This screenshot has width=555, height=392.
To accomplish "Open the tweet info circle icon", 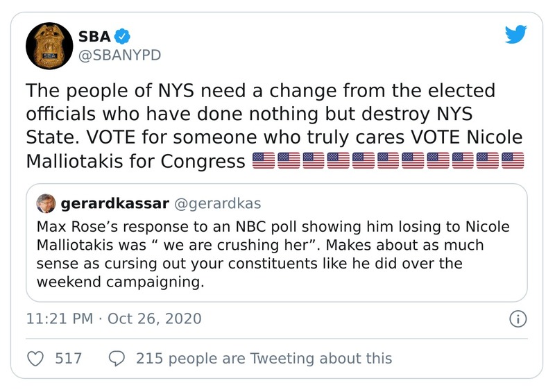I will [x=518, y=319].
